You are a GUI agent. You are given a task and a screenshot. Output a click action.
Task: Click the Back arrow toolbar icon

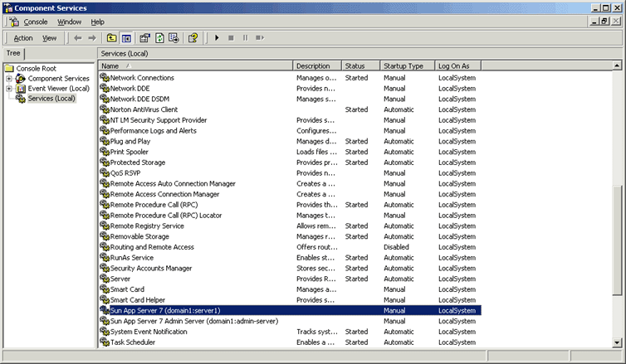coord(78,38)
